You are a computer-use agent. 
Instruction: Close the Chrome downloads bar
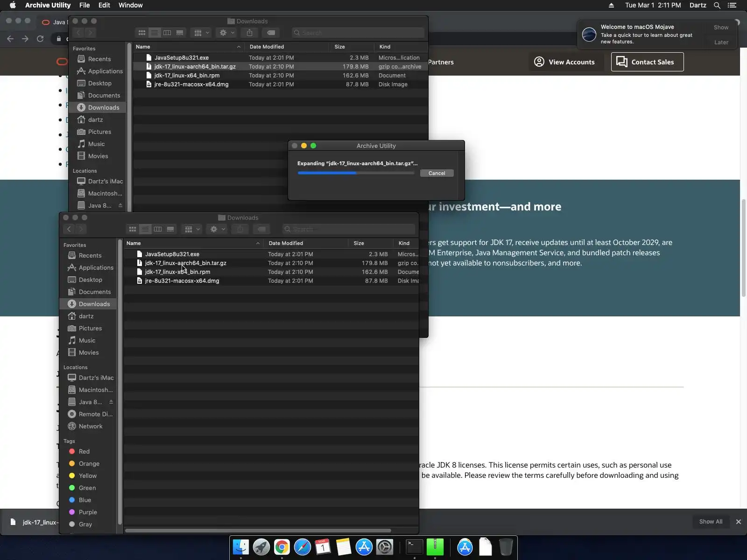point(739,522)
